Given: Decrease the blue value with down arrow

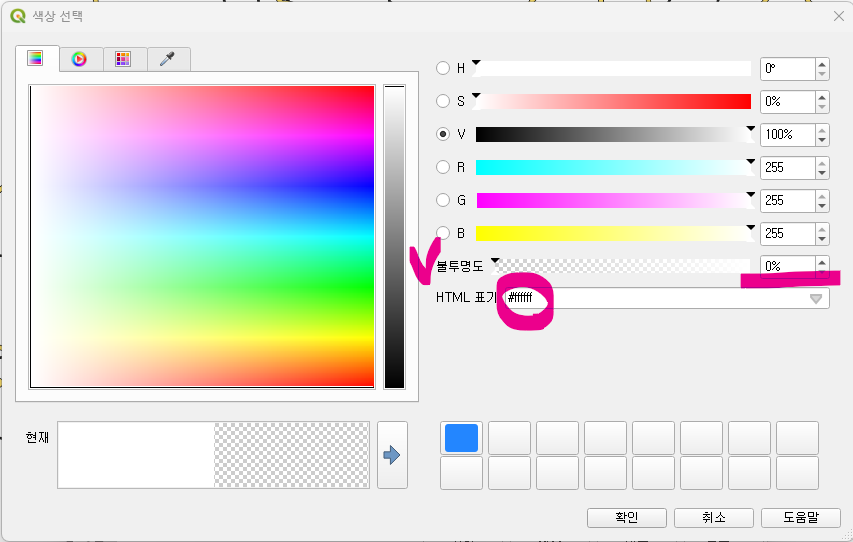Looking at the screenshot, I should click(822, 239).
